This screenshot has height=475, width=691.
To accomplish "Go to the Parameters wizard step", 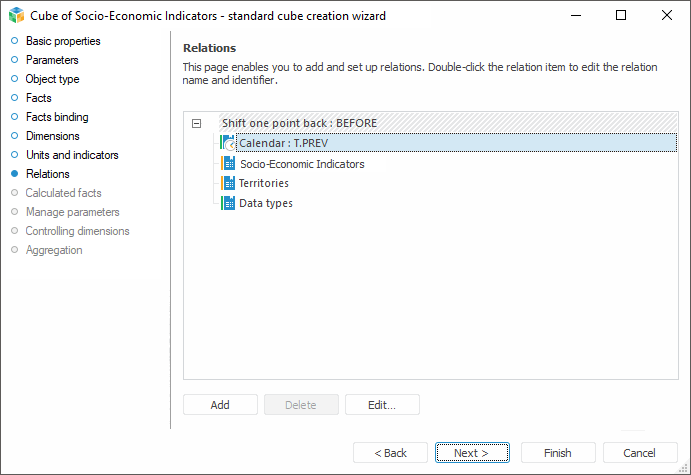I will click(x=53, y=60).
